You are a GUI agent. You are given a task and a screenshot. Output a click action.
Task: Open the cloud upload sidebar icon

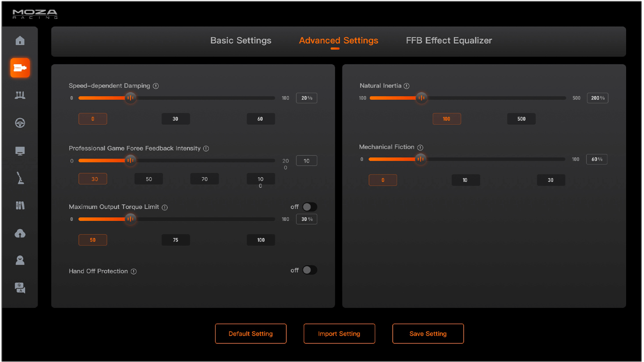(x=20, y=233)
